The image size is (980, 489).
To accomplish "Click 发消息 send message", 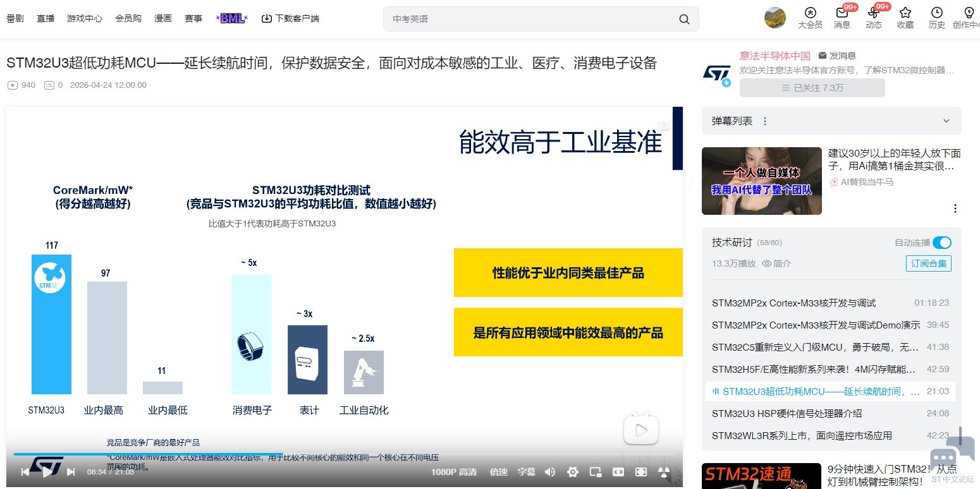I will pyautogui.click(x=837, y=56).
